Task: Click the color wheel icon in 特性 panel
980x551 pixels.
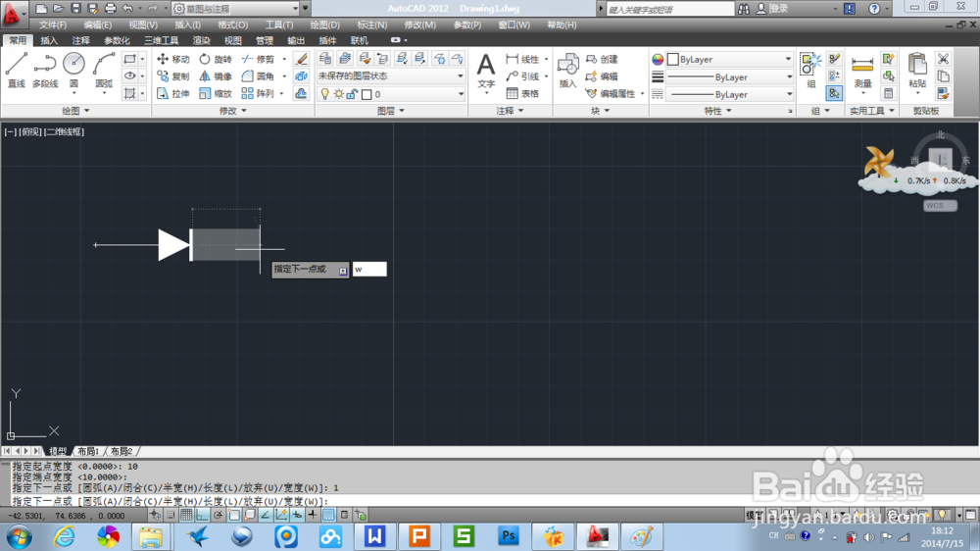Action: 658,60
